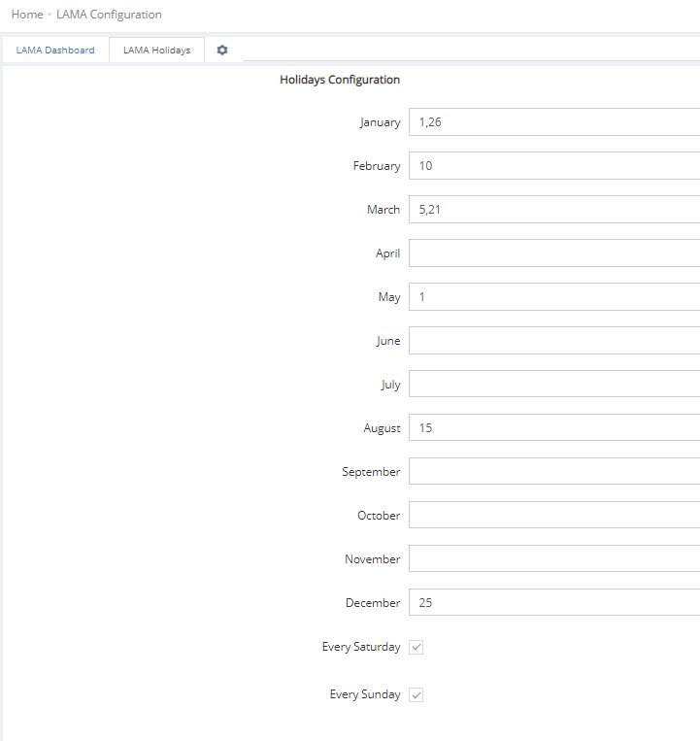Click the January holidays input field
The image size is (700, 741).
pyautogui.click(x=553, y=122)
